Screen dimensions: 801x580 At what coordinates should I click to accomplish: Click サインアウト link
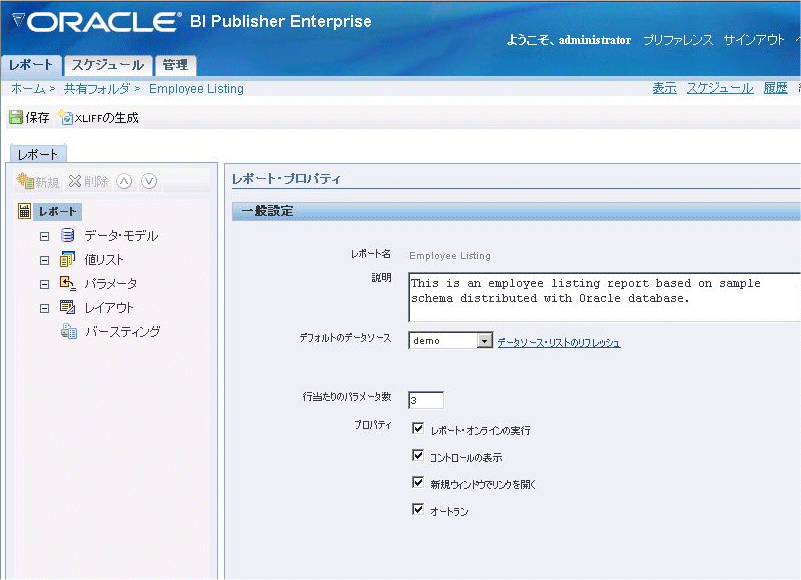point(753,40)
